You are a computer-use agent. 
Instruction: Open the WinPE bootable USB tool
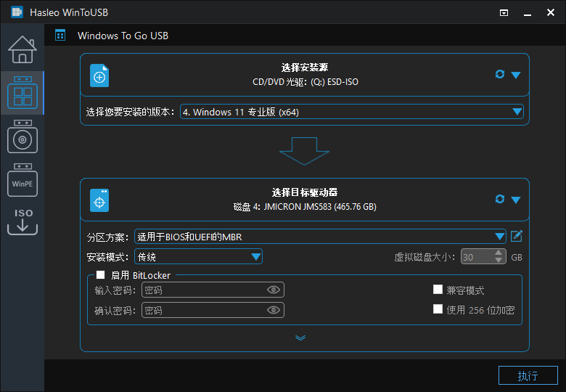[22, 180]
